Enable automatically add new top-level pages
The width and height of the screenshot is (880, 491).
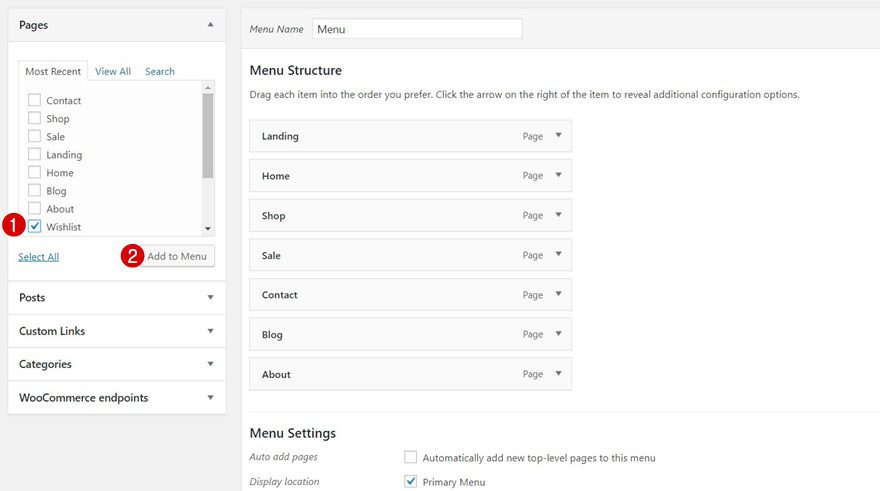click(x=410, y=457)
